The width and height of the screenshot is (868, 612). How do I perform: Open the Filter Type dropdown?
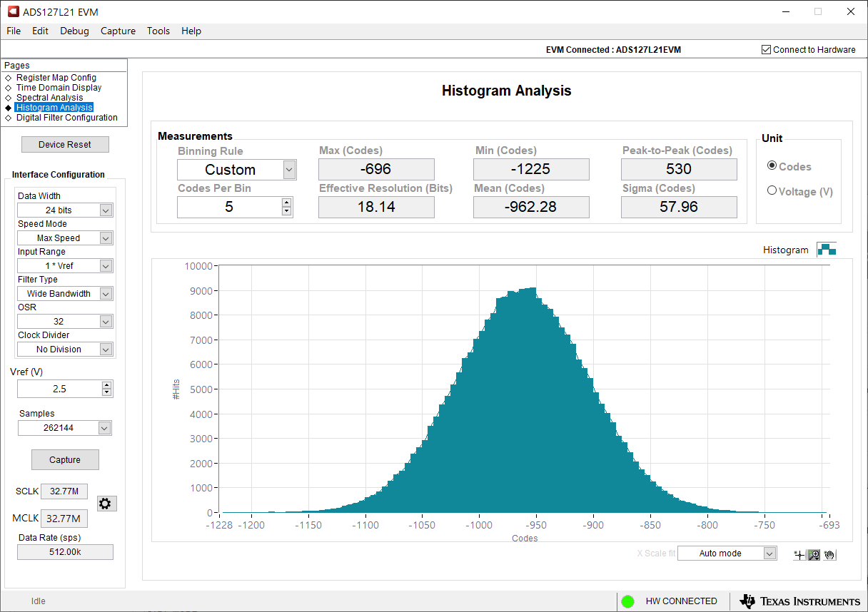coord(106,294)
